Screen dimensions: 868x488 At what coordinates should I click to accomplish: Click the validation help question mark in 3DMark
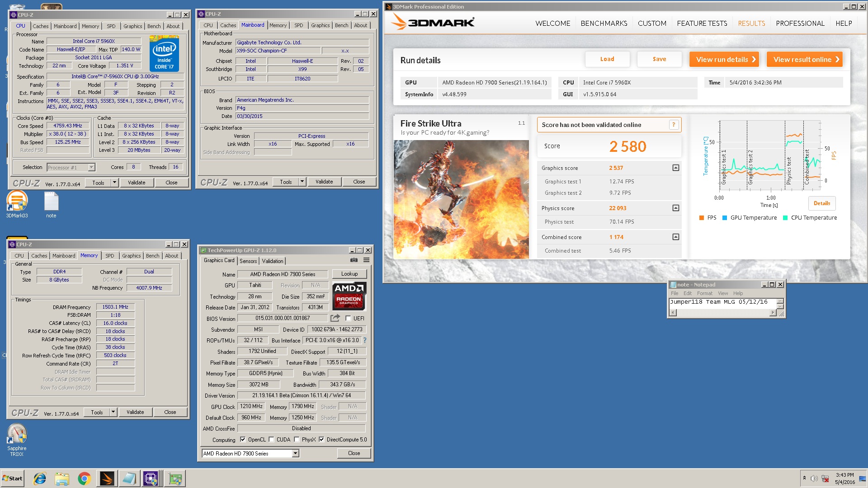click(x=674, y=125)
